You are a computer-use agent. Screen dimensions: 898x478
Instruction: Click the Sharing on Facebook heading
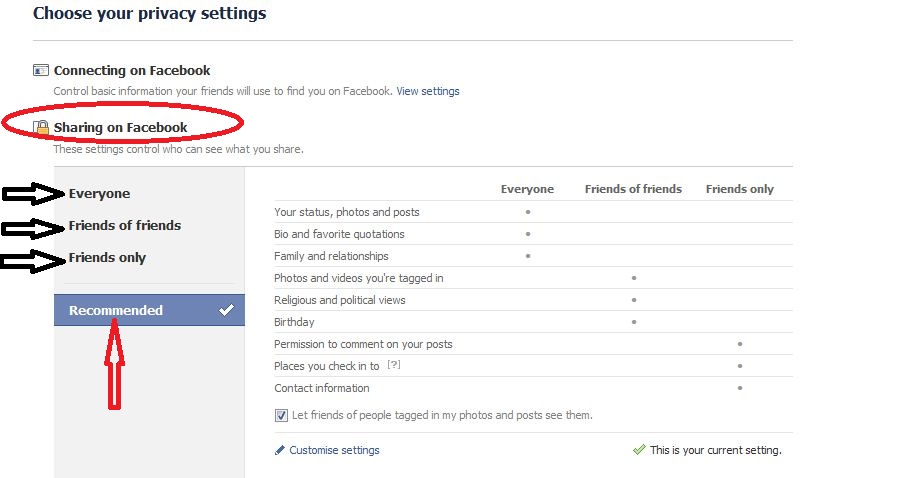click(x=120, y=127)
